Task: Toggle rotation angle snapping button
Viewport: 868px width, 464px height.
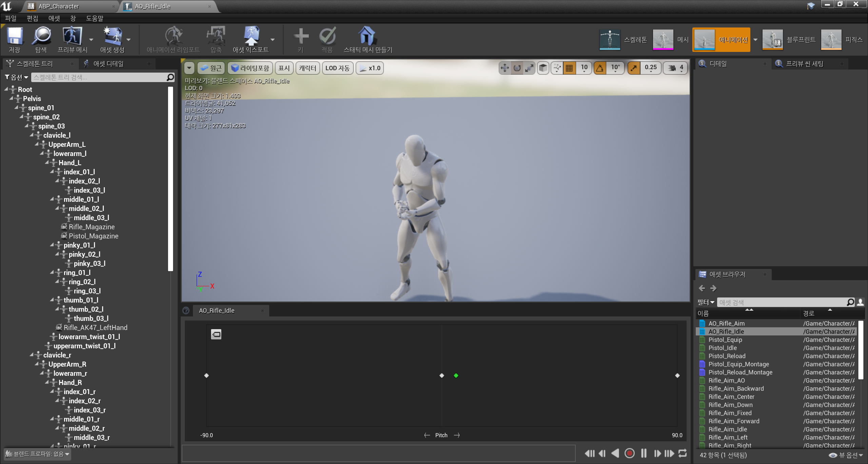Action: pos(600,68)
